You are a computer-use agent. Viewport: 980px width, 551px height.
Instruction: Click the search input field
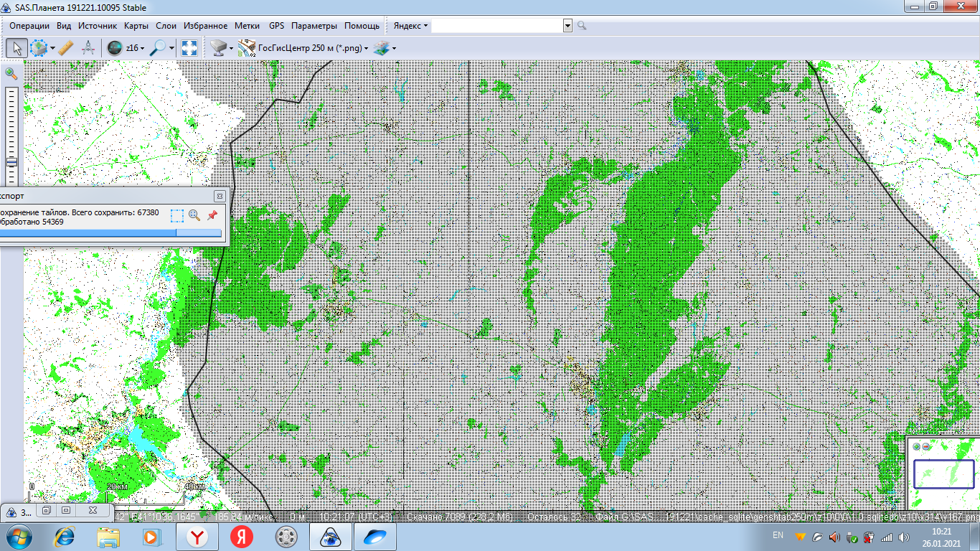(x=496, y=26)
